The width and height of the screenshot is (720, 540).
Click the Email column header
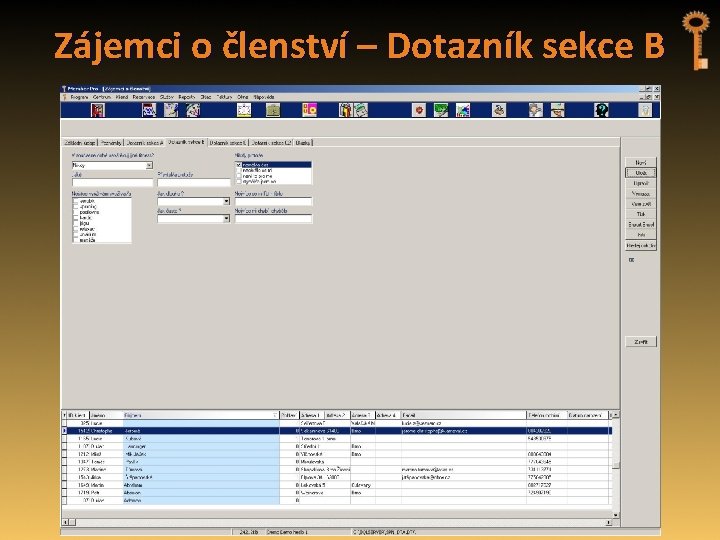[x=463, y=415]
